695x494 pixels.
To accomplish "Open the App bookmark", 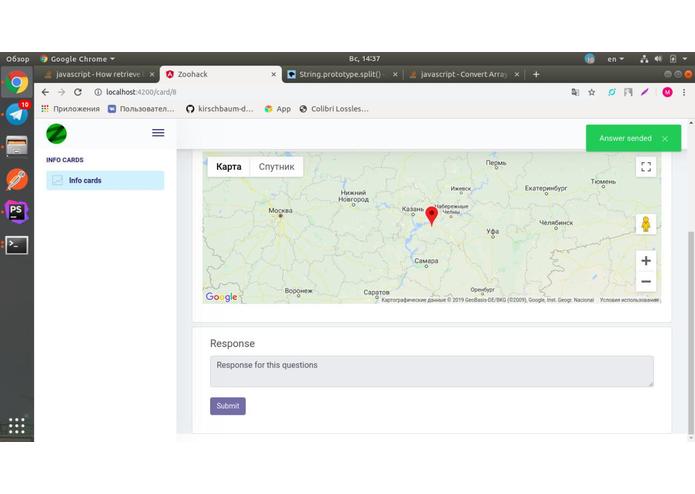I will pos(277,109).
